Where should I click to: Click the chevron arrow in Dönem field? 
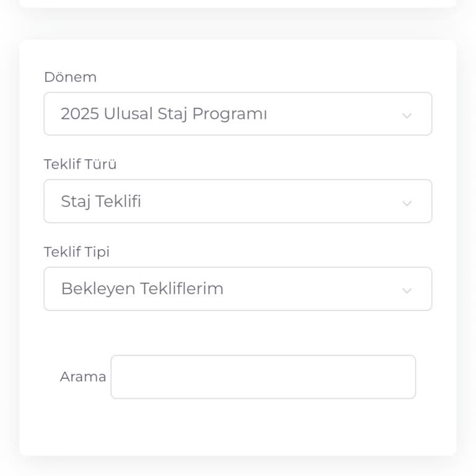click(x=407, y=115)
